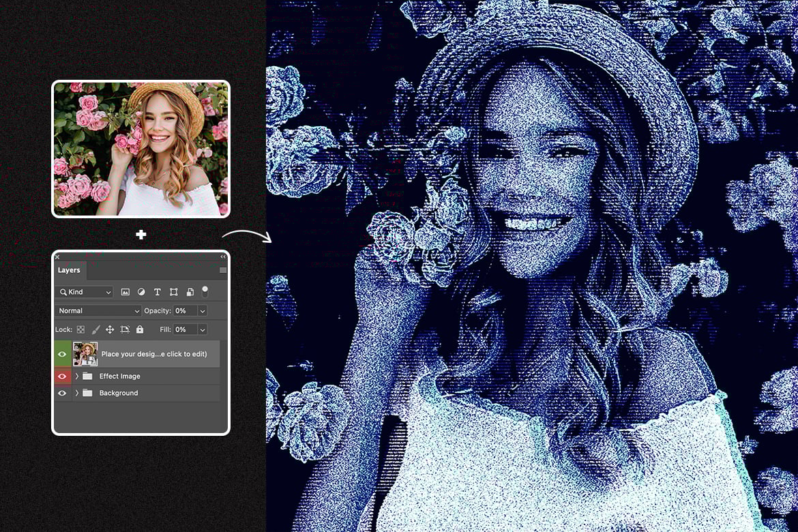Lock position move icon
This screenshot has width=798, height=532.
109,330
